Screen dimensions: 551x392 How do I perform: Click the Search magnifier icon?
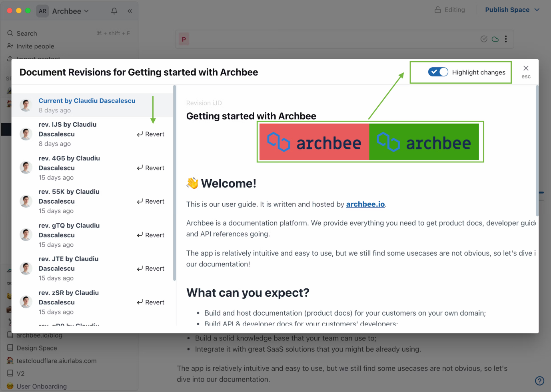[10, 33]
